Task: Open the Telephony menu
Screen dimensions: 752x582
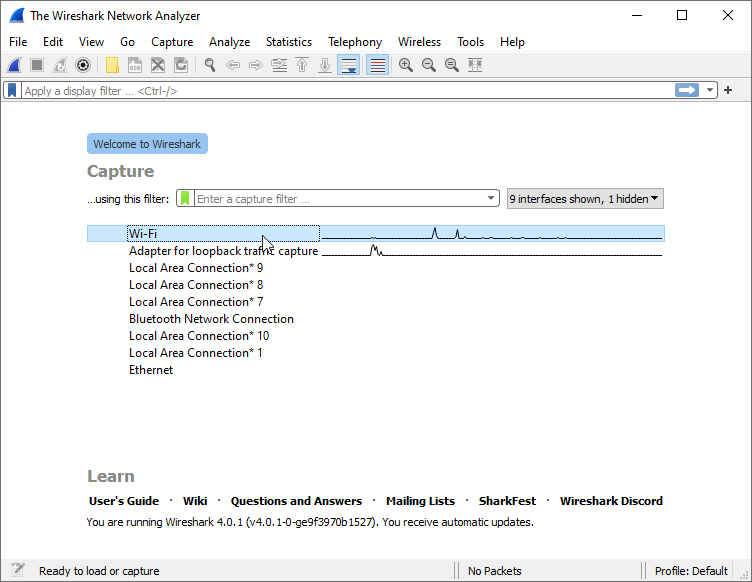Action: [354, 42]
